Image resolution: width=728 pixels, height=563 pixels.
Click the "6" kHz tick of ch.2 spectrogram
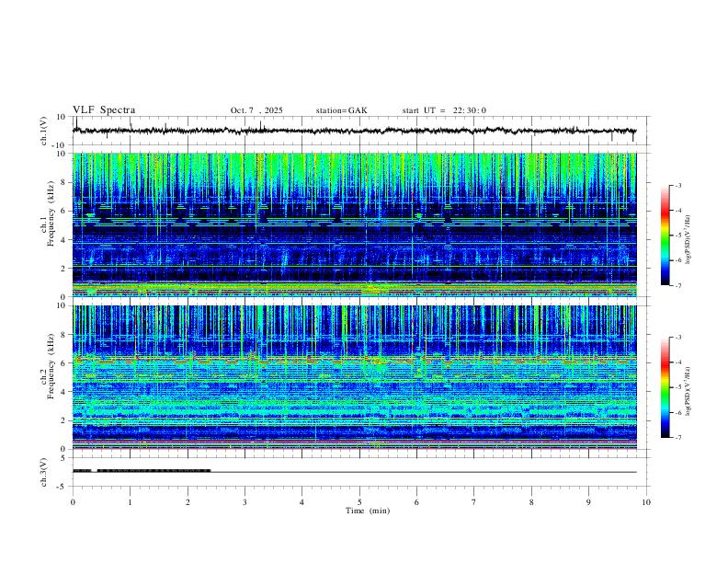coord(64,363)
